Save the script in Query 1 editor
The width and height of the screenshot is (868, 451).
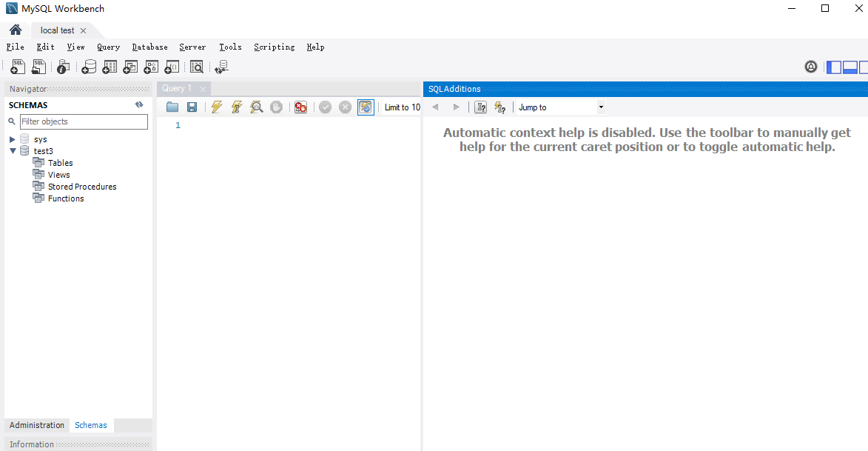coord(192,107)
